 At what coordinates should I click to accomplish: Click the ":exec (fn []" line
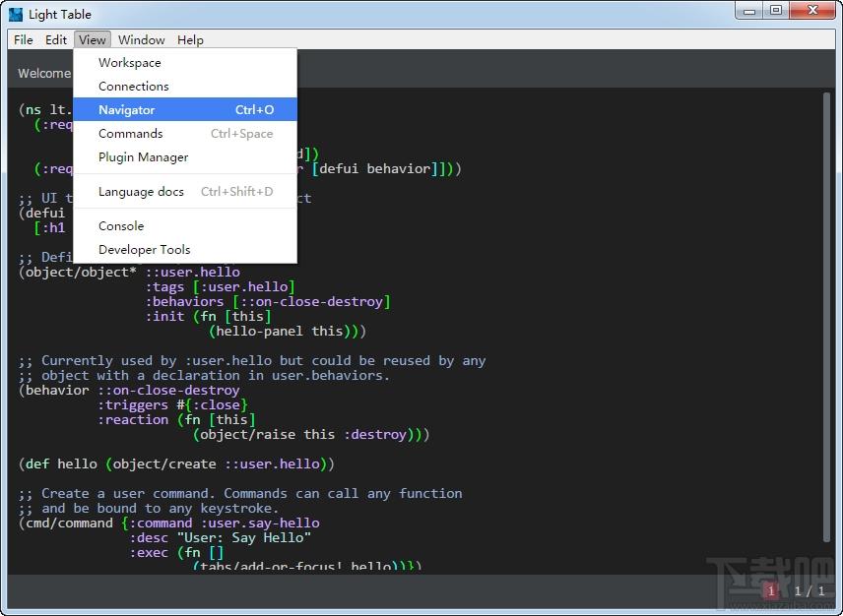(176, 552)
